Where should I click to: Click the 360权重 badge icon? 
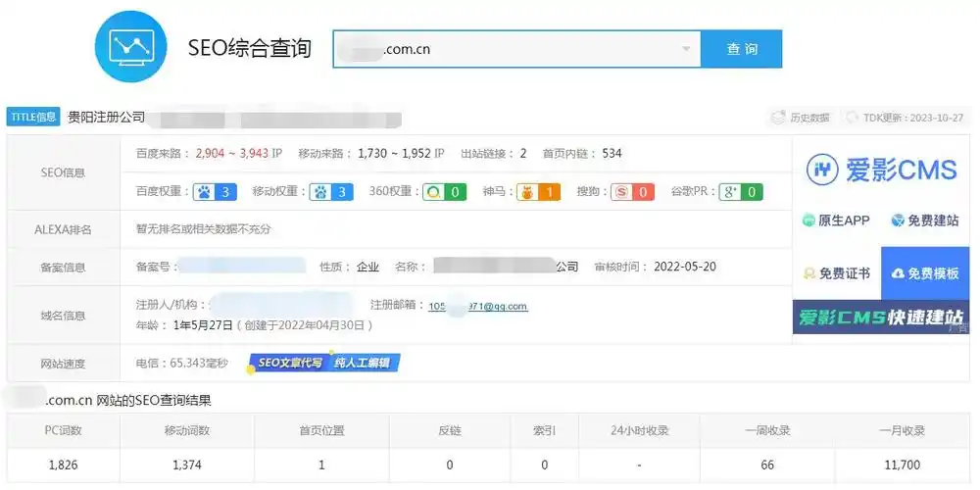[x=444, y=192]
